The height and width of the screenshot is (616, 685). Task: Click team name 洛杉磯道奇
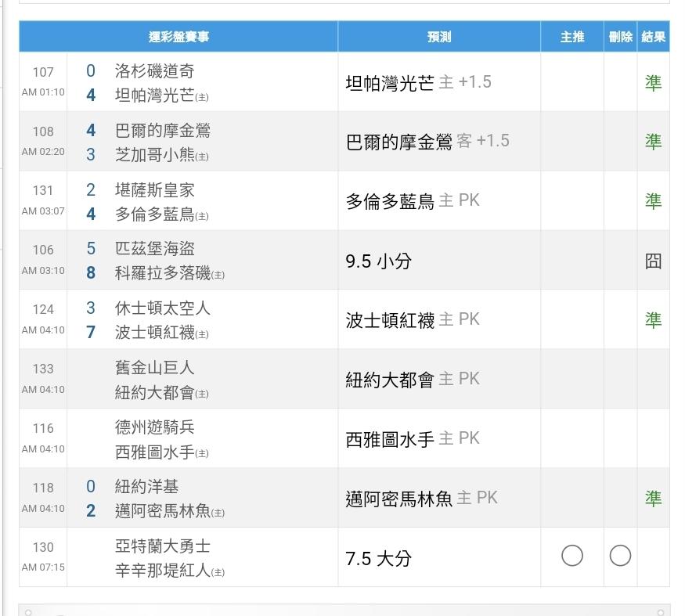click(155, 70)
